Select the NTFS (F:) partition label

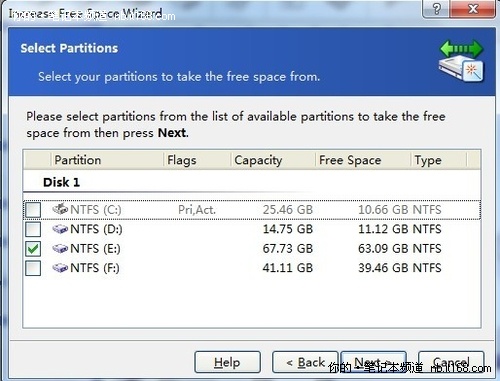coord(95,268)
